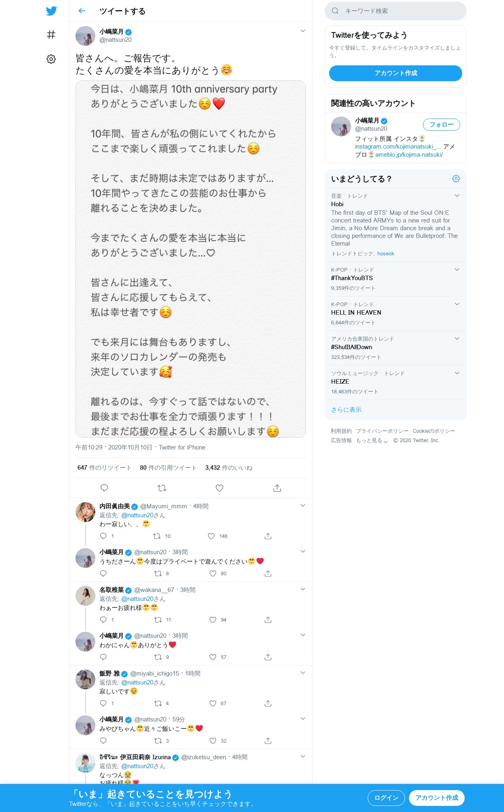Retweet the reply from 名取稚菜
504x812 pixels.
158,620
